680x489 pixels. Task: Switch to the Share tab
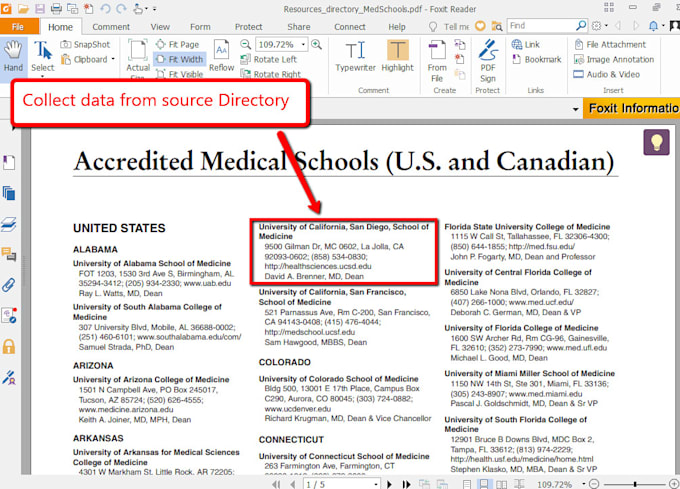299,27
